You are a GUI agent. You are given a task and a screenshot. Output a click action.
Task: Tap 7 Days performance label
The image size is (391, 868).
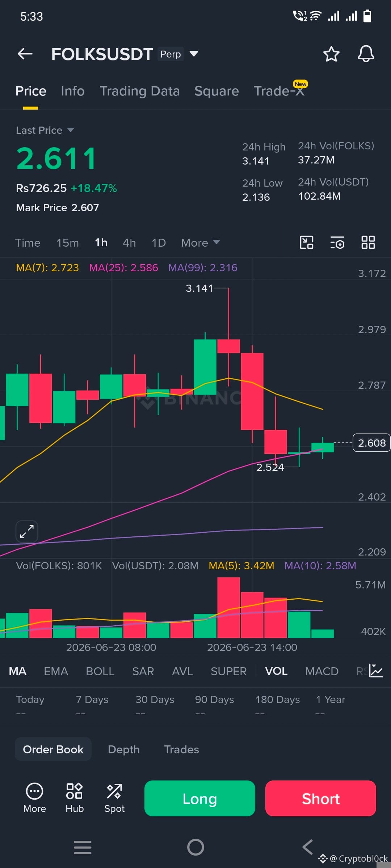point(92,699)
